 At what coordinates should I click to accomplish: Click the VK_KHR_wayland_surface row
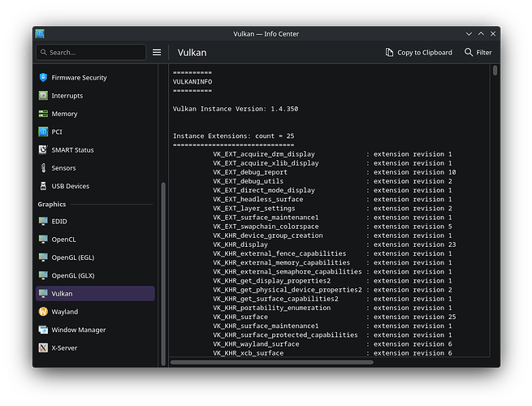click(332, 344)
